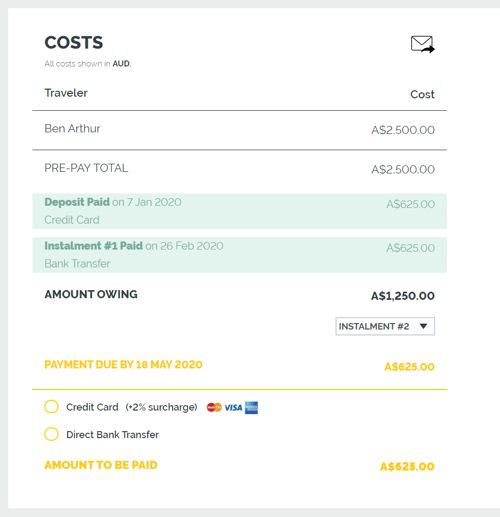Click the A$1,250.00 amount owing value
The width and height of the screenshot is (500, 517).
[x=403, y=296]
